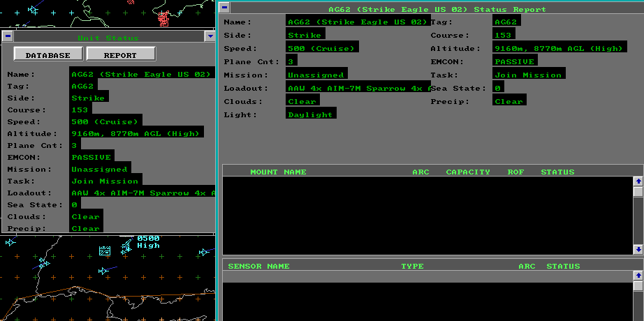The image size is (644, 321).
Task: Click the 0500 High label on the map
Action: point(148,241)
